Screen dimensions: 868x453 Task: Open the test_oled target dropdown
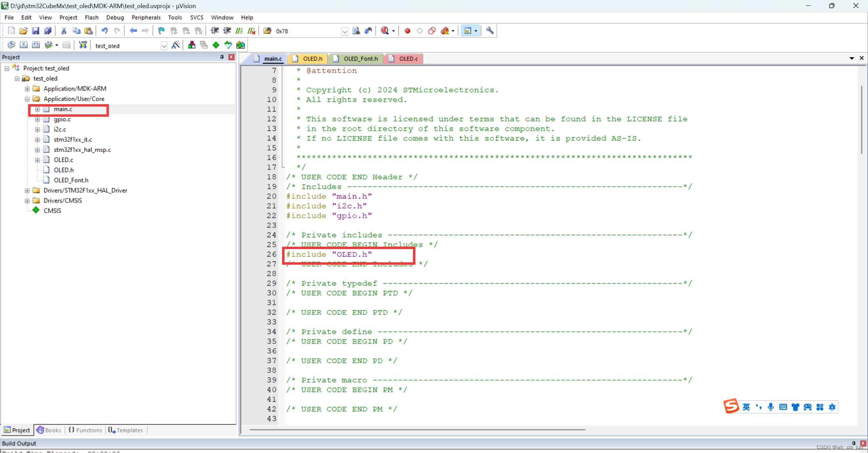pyautogui.click(x=164, y=45)
